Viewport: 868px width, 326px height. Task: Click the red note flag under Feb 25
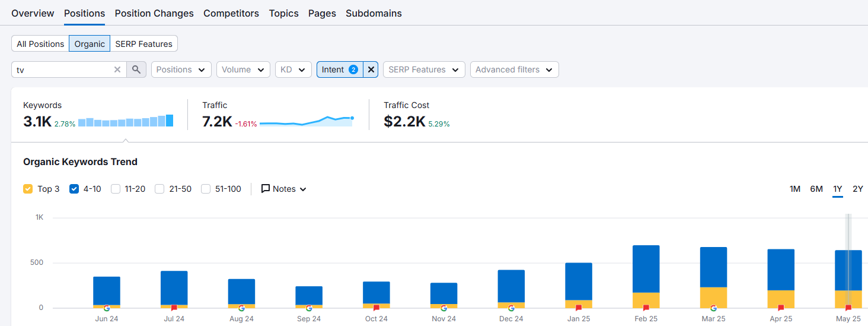coord(646,308)
